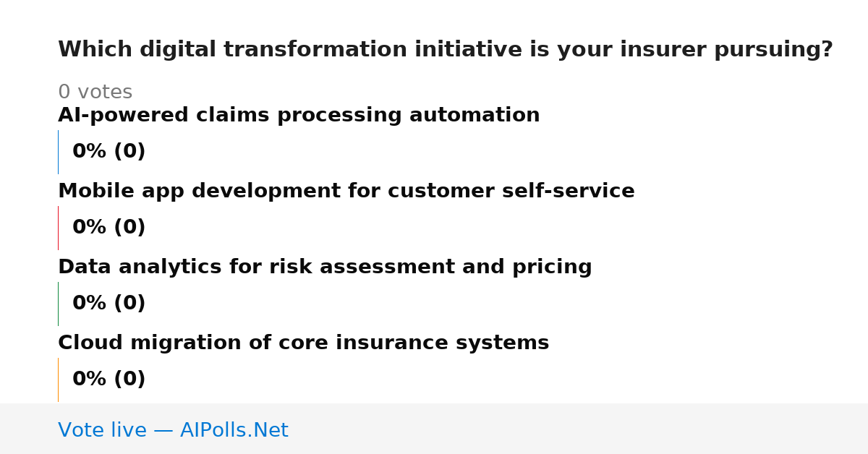Select 'Mobile app development for customer self-service'
Screen dimensions: 868x454
[x=346, y=192]
